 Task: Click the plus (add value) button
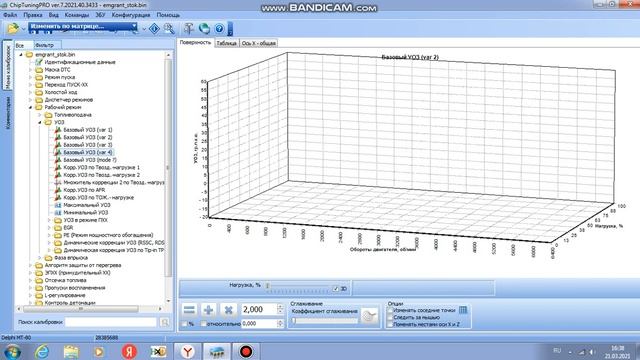point(209,310)
